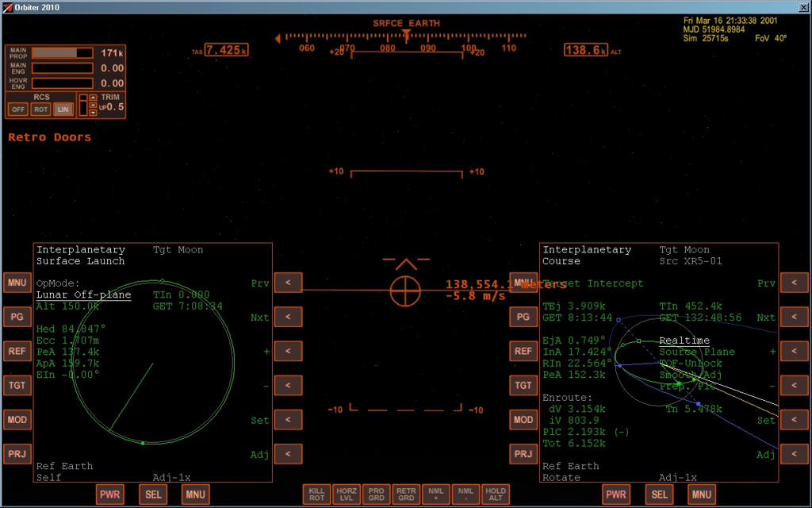812x508 pixels.
Task: Click left MFD Adj arrow button
Action: click(288, 453)
